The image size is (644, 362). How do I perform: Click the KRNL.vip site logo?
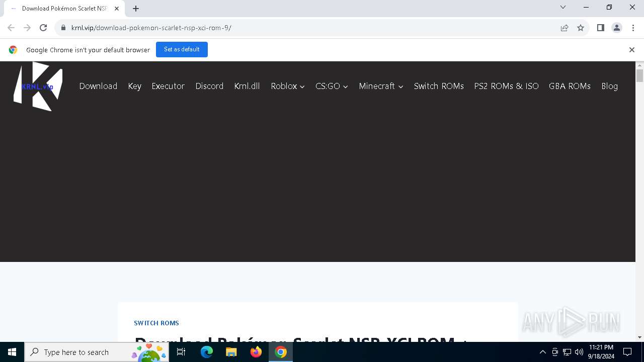pos(38,86)
